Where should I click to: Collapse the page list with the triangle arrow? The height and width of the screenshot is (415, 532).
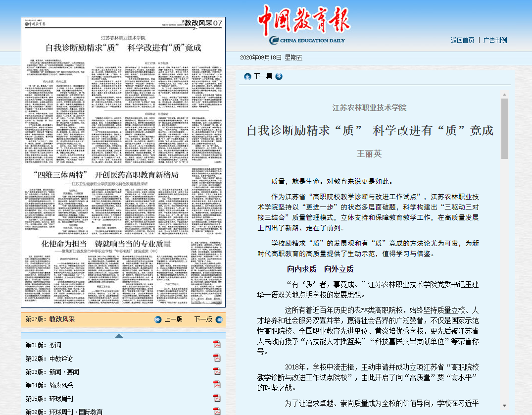pos(119,336)
